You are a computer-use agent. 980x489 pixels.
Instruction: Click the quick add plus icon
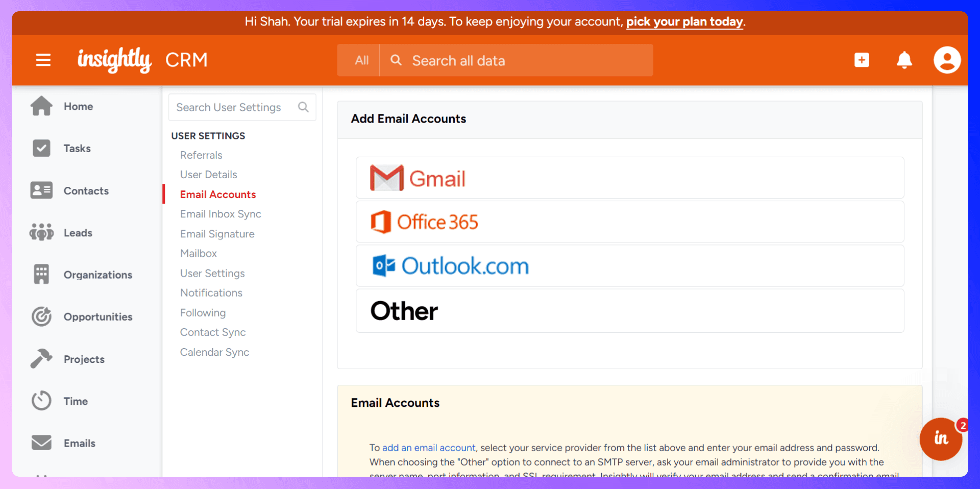862,60
